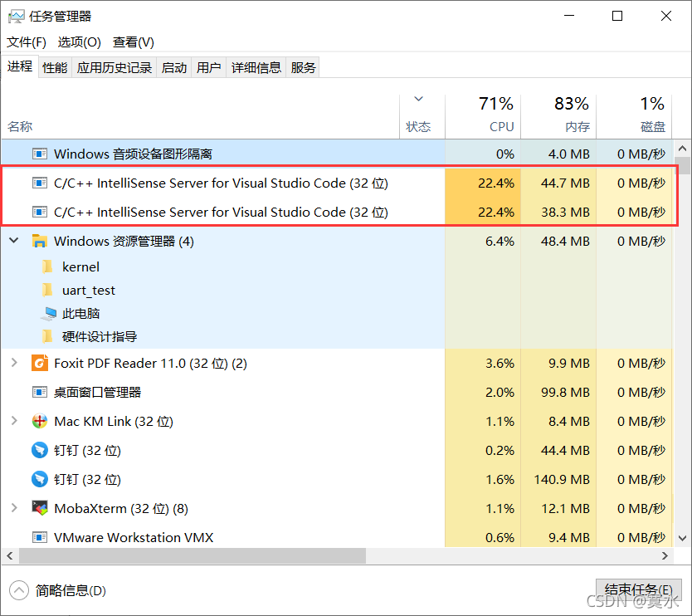Image resolution: width=692 pixels, height=616 pixels.
Task: Select the Mac KM Link (32 位) name
Action: (x=114, y=421)
